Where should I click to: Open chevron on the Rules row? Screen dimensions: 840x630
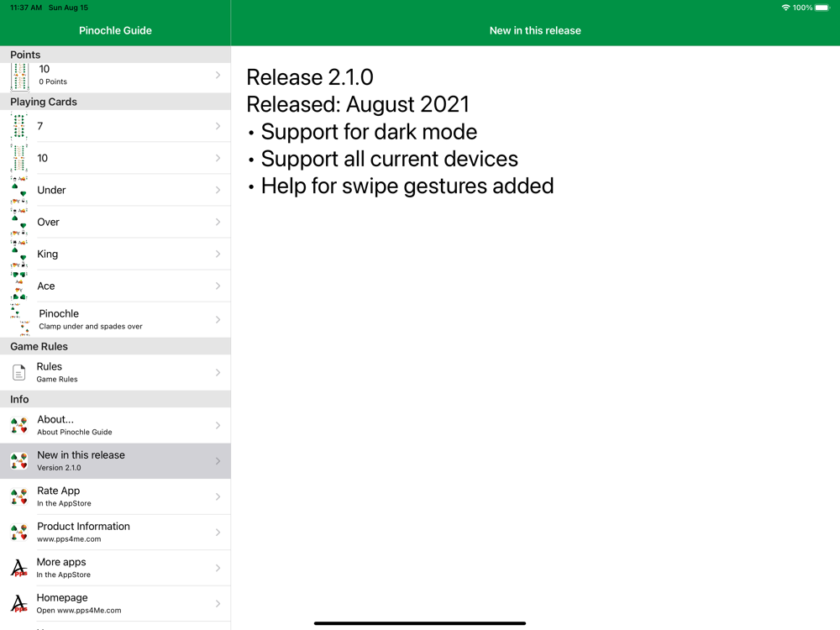point(218,372)
